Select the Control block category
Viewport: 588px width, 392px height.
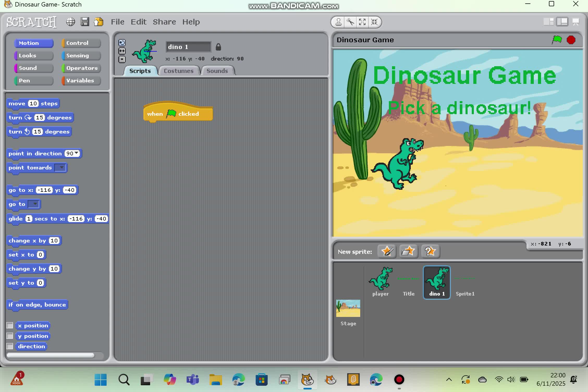81,43
